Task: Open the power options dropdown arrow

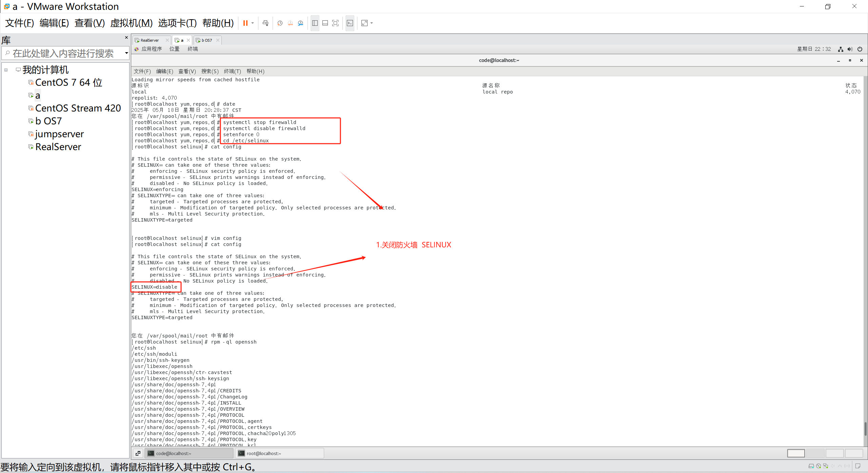Action: [253, 23]
